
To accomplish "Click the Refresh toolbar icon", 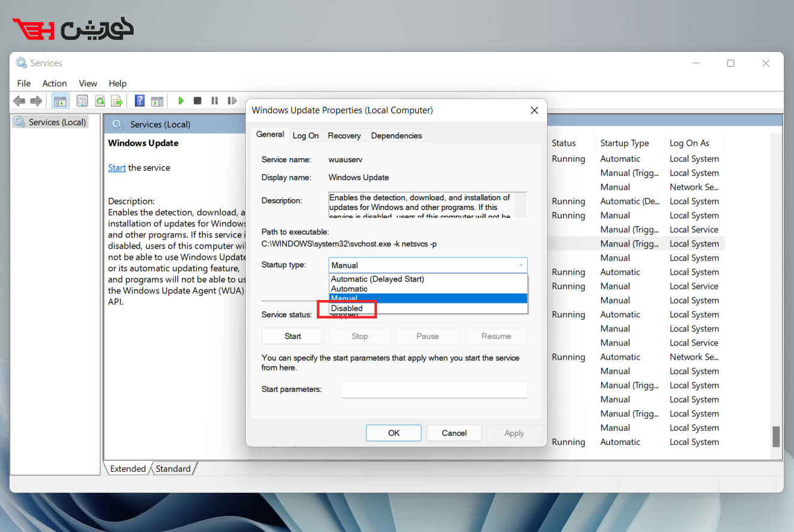I will (x=100, y=101).
